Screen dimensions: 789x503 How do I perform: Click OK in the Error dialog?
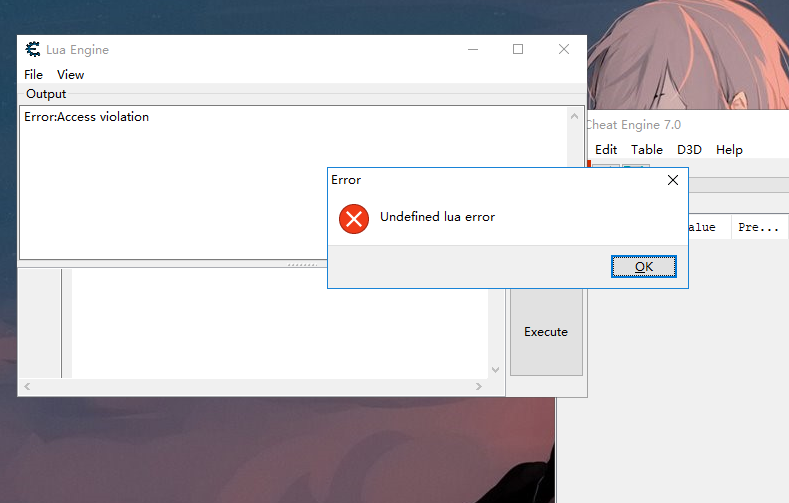644,267
